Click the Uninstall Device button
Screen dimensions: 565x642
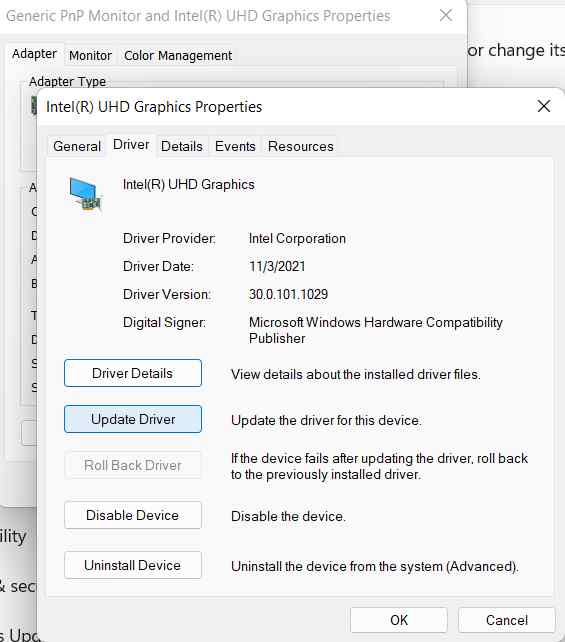(x=133, y=565)
